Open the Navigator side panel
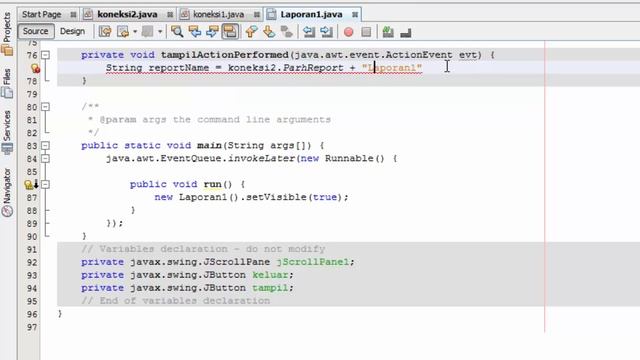This screenshot has width=640, height=360. 7,192
